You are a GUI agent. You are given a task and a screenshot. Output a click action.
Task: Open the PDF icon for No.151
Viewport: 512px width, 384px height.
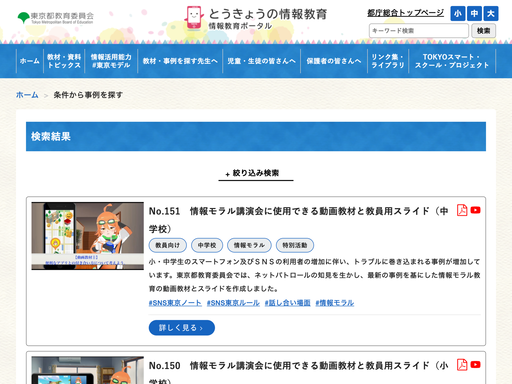(462, 210)
